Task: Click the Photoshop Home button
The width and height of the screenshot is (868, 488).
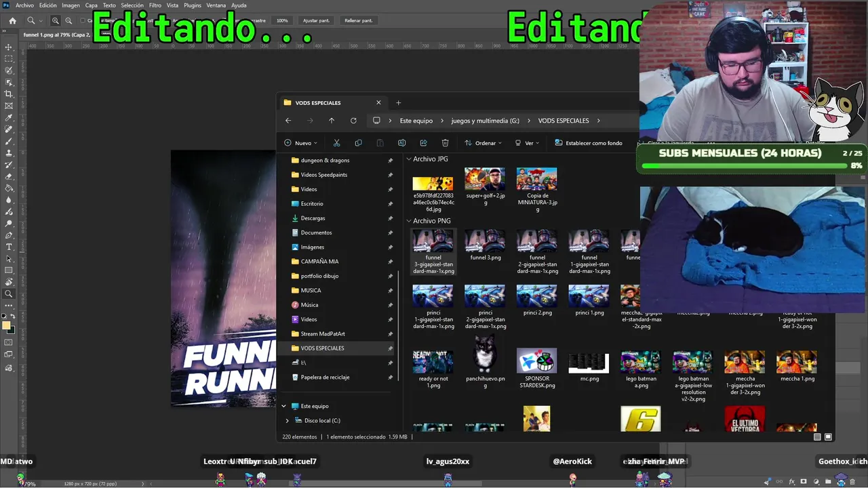Action: click(x=12, y=20)
